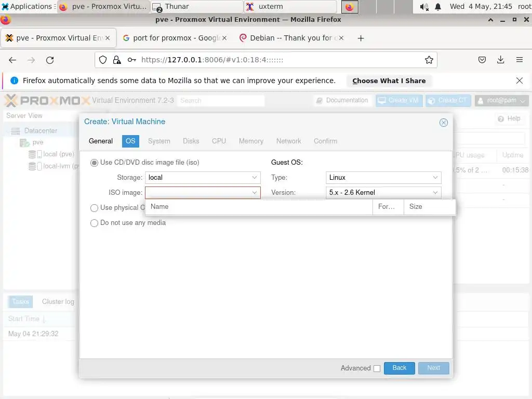Close the port for proxmox Google tab

[x=224, y=38]
